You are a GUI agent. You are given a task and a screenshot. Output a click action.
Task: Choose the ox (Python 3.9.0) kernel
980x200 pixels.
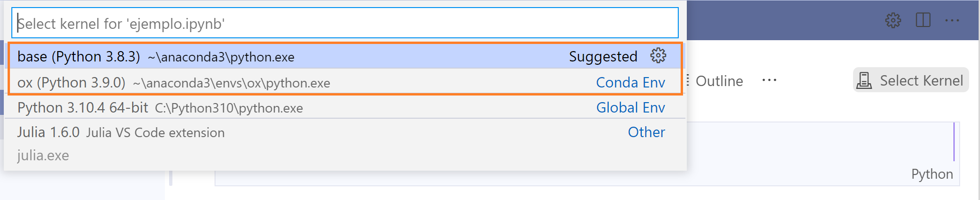coord(72,83)
